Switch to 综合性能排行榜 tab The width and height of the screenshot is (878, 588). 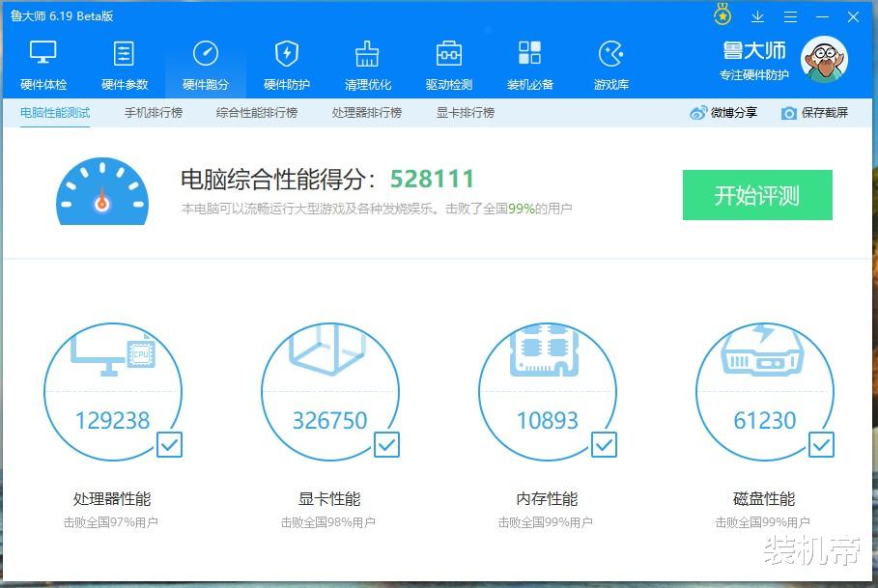pyautogui.click(x=257, y=112)
